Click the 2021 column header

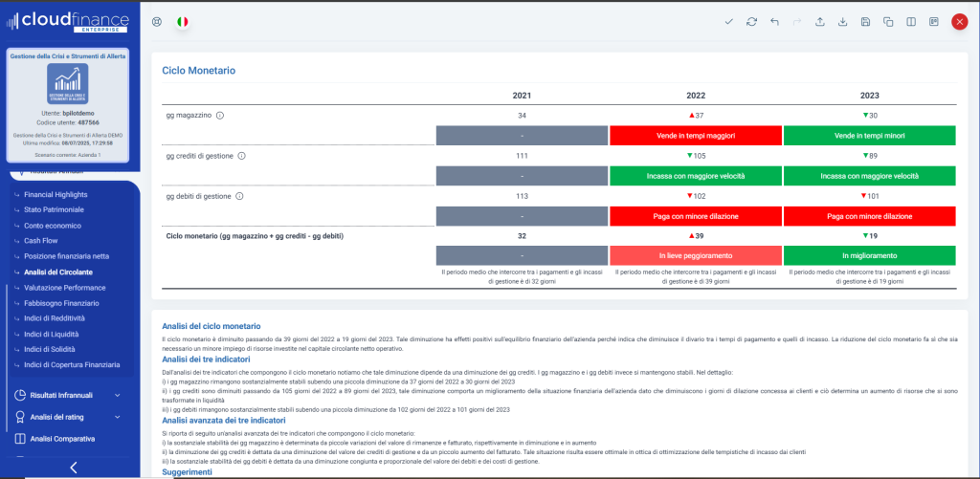coord(522,96)
